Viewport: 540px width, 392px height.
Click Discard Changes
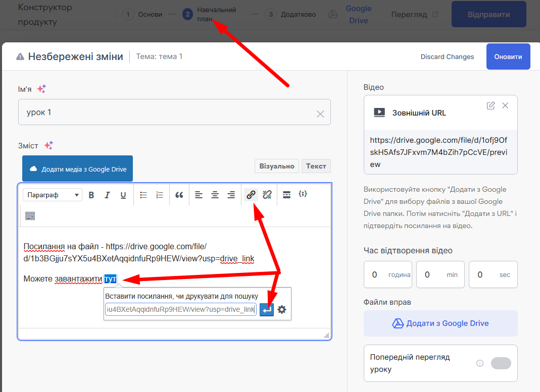(447, 57)
